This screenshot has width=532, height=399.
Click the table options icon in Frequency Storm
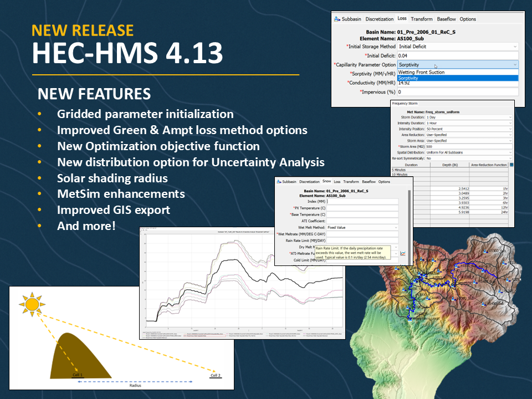[x=511, y=165]
